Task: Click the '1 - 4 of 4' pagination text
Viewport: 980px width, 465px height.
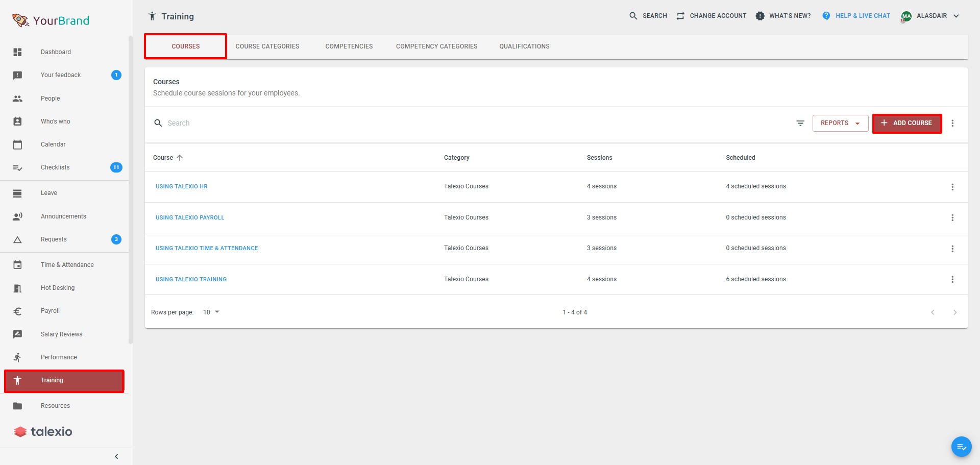Action: (x=575, y=312)
